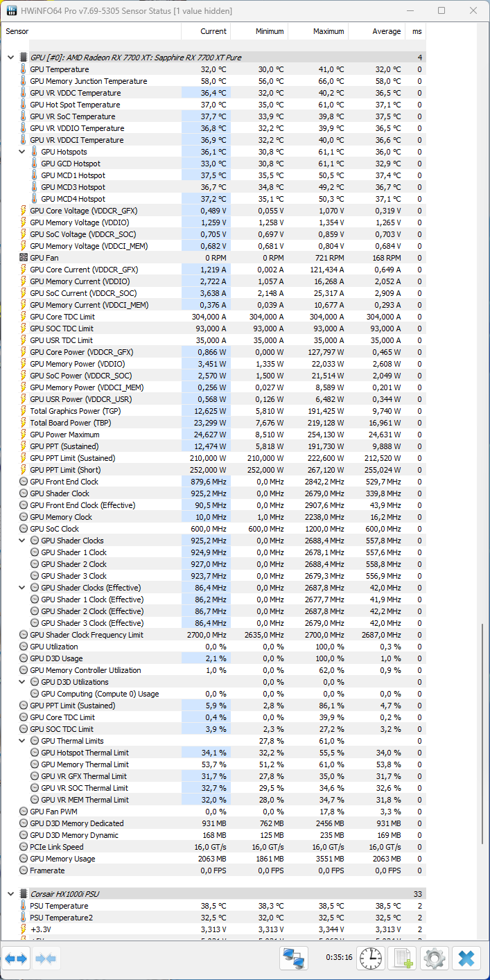Select the GPU Hotspot Thermal Limit row
The width and height of the screenshot is (490, 980).
tap(214, 753)
